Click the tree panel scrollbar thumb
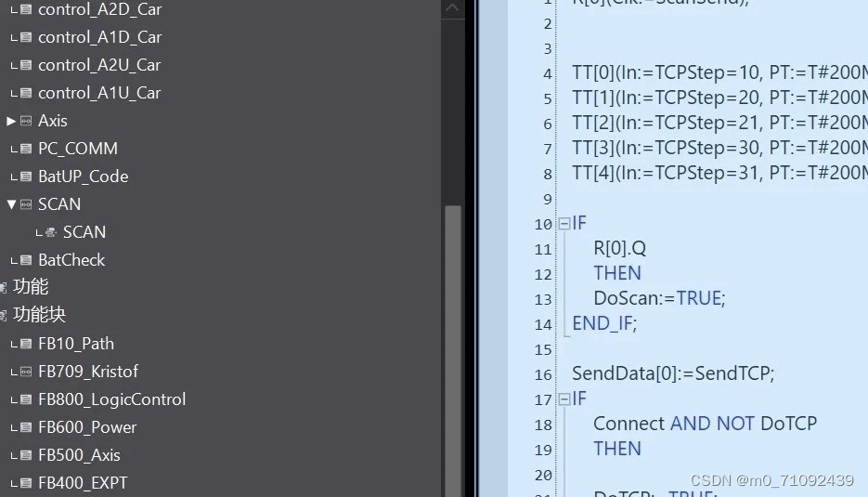 (453, 351)
